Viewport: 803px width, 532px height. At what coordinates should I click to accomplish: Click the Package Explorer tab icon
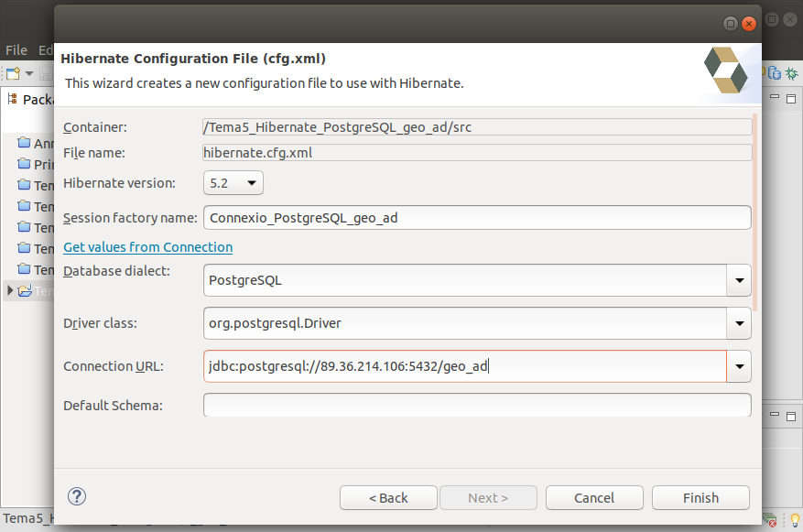[12, 99]
